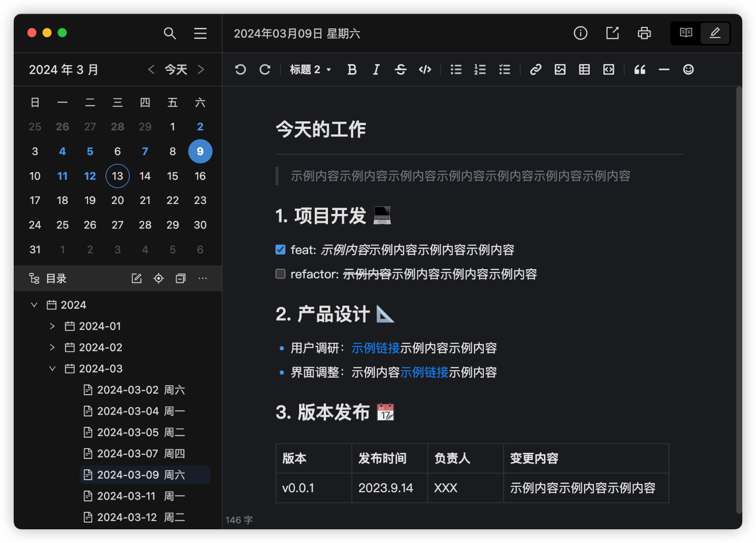The width and height of the screenshot is (756, 543).
Task: Switch to reading mode
Action: (686, 33)
